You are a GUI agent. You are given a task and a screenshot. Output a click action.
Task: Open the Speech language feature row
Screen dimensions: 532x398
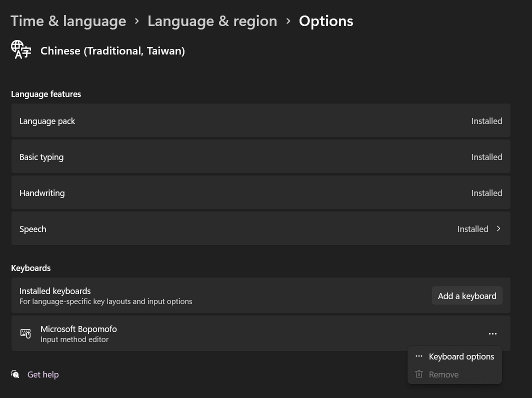tap(260, 229)
